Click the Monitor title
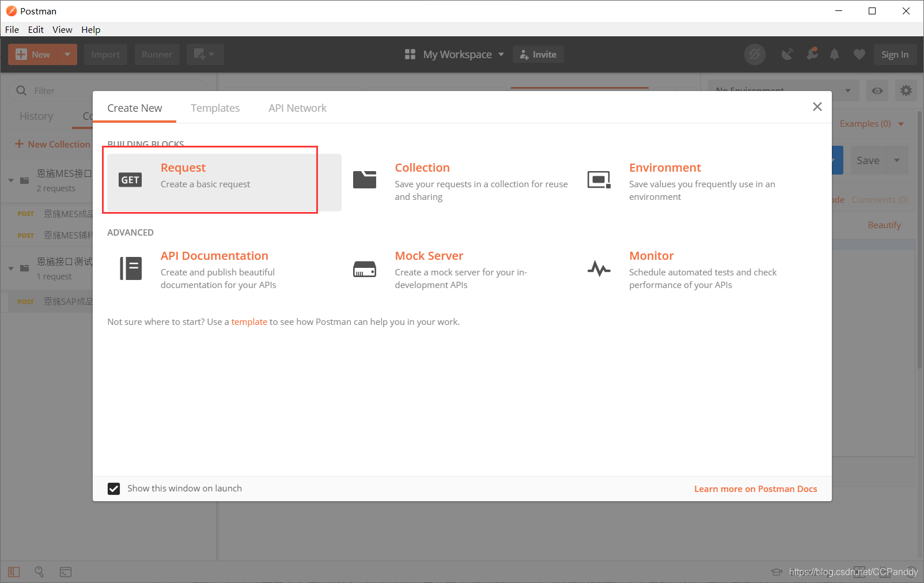 651,256
